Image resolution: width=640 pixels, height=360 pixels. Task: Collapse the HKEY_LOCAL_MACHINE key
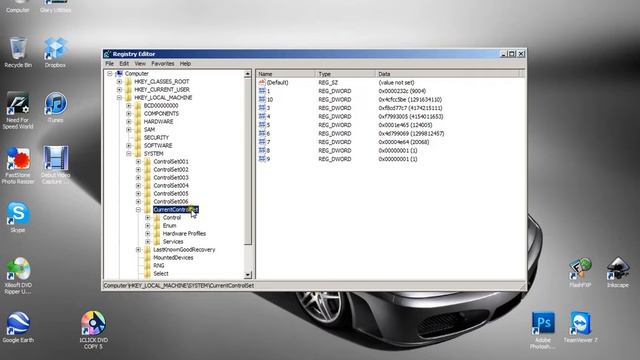119,98
